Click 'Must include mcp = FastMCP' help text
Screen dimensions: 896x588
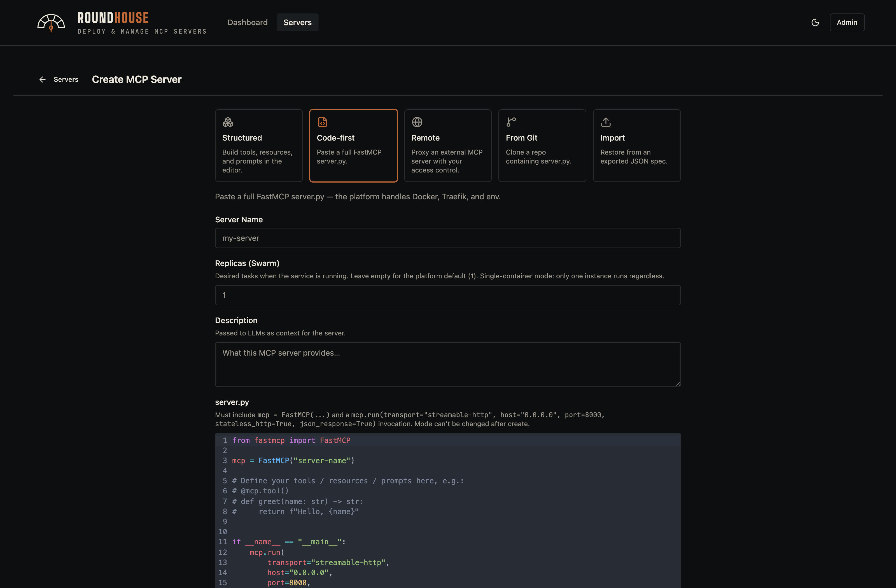pyautogui.click(x=410, y=419)
